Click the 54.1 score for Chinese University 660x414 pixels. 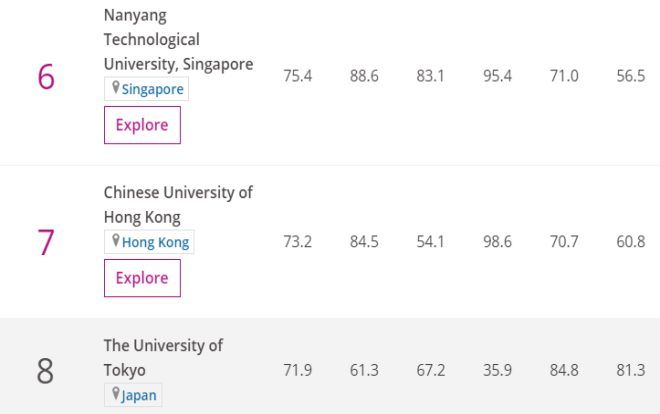430,241
